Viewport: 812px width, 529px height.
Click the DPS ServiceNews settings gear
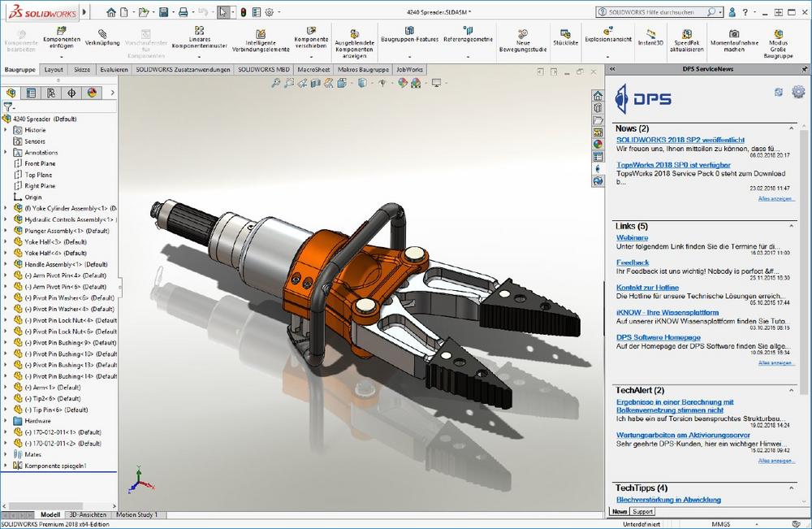point(798,92)
